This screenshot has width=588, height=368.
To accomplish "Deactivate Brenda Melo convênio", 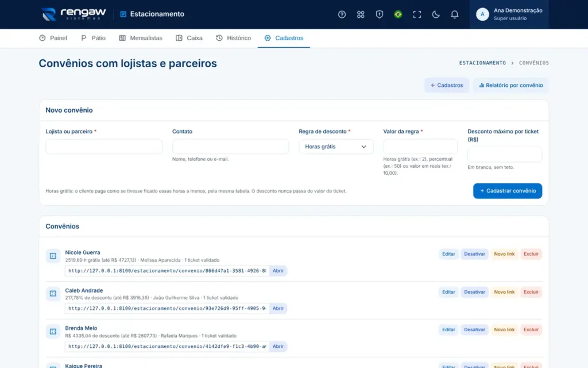I will click(474, 329).
